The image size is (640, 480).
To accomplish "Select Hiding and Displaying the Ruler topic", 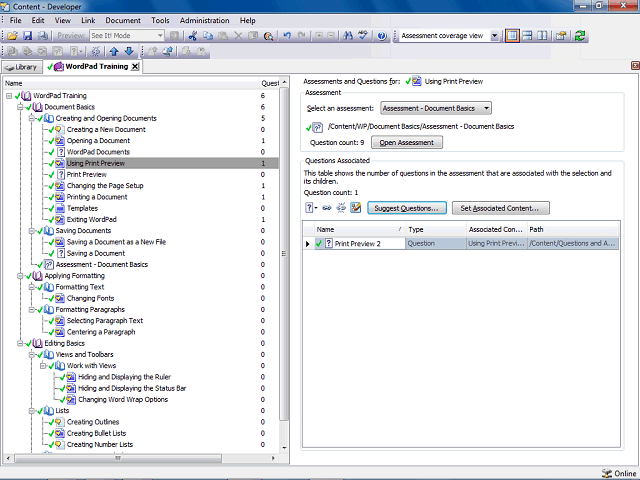I will pos(124,377).
